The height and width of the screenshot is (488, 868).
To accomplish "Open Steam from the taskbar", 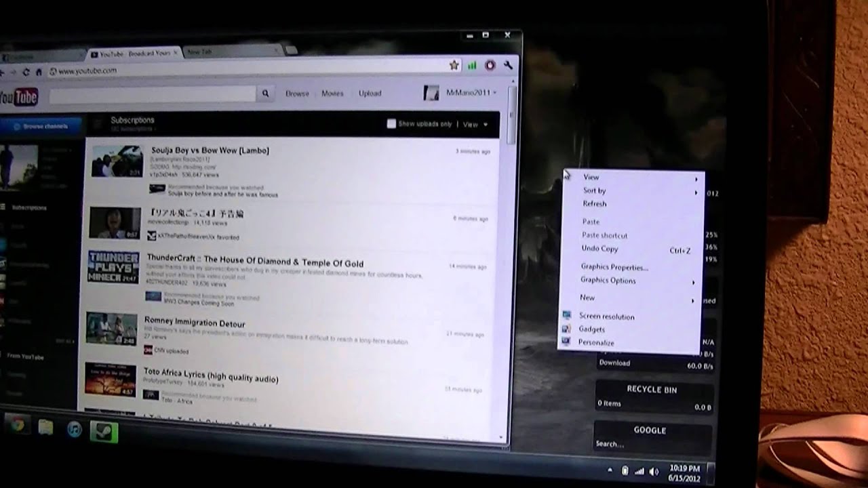I will 104,432.
